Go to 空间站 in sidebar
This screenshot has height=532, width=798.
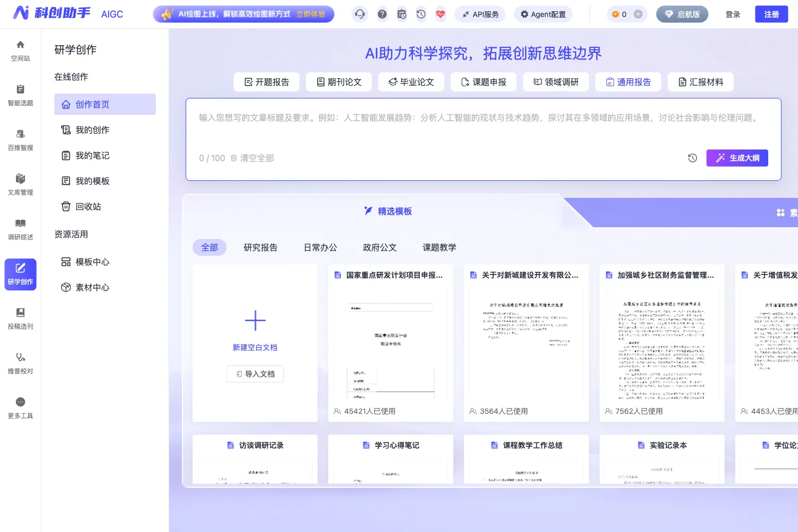tap(20, 51)
